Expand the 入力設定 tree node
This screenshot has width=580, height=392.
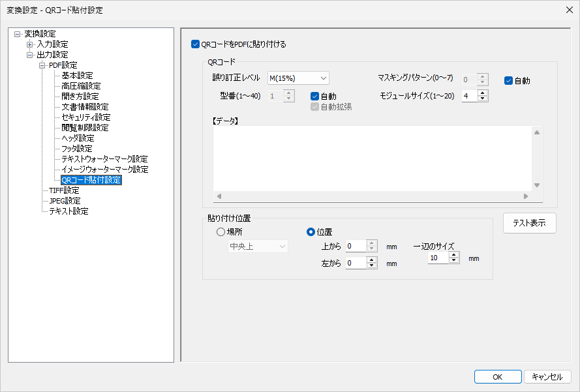[x=29, y=44]
